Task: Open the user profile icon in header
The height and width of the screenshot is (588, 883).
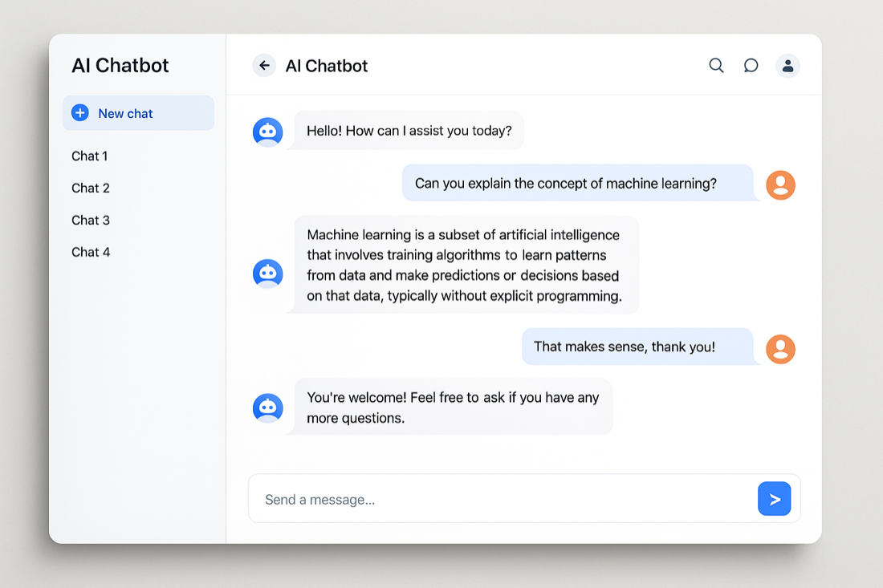Action: pos(787,66)
